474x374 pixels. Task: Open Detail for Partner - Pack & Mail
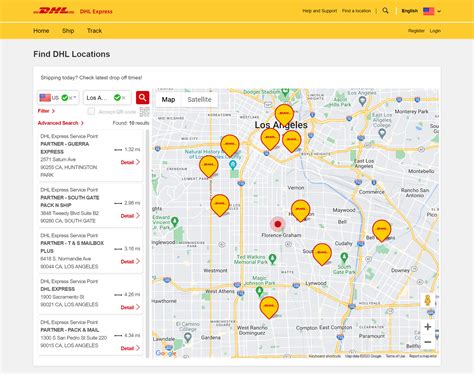point(130,348)
